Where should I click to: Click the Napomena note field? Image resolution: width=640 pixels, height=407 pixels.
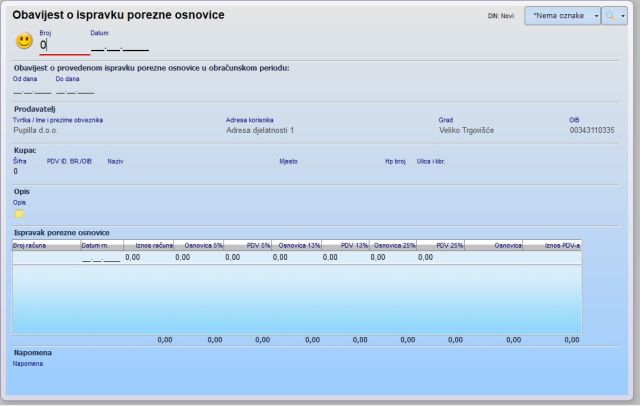[300, 375]
